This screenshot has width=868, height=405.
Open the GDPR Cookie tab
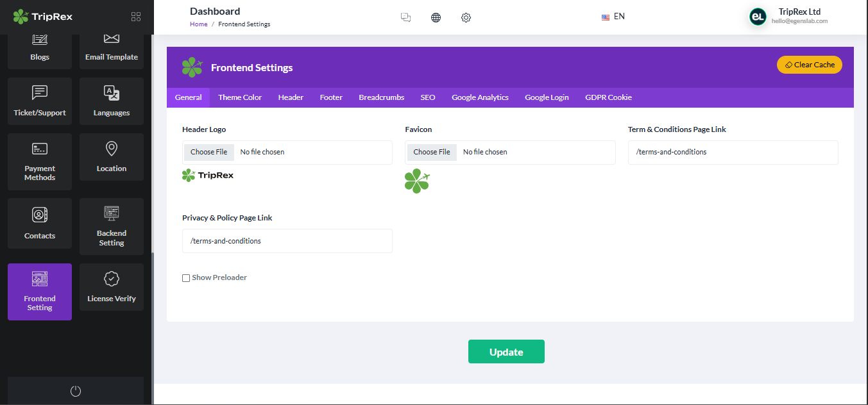coord(608,97)
